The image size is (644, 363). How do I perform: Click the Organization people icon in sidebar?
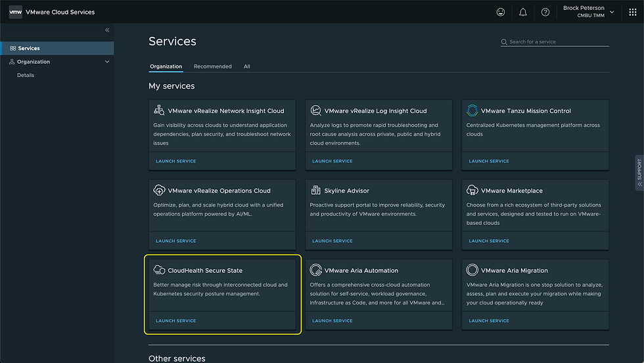click(x=12, y=62)
